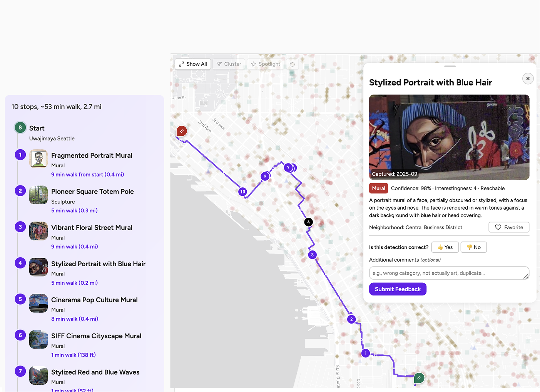
Task: Select map stop marker 3
Action: click(313, 255)
